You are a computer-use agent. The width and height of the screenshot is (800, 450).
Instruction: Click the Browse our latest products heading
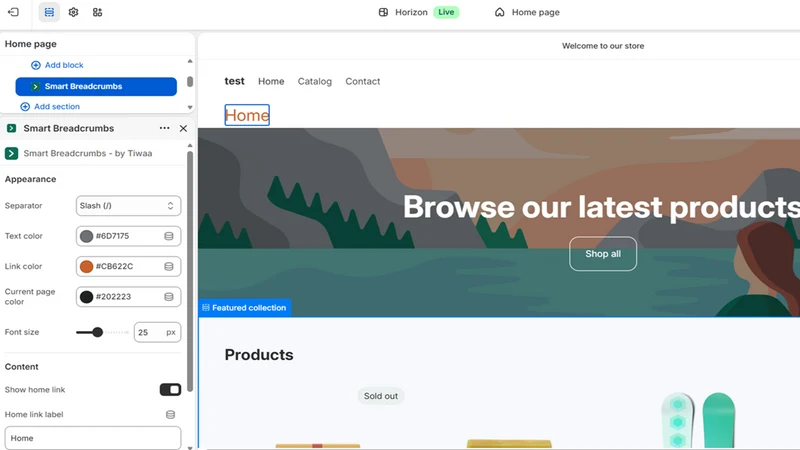coord(601,207)
